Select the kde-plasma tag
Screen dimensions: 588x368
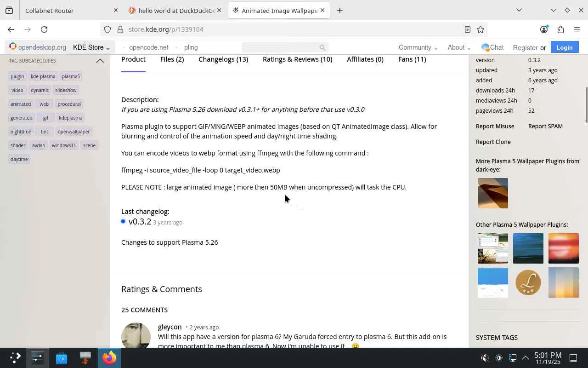(x=43, y=76)
